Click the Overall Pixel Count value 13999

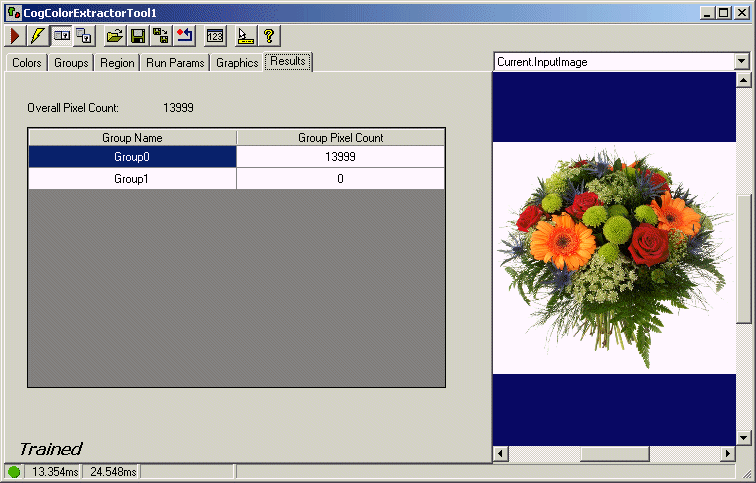[x=178, y=107]
